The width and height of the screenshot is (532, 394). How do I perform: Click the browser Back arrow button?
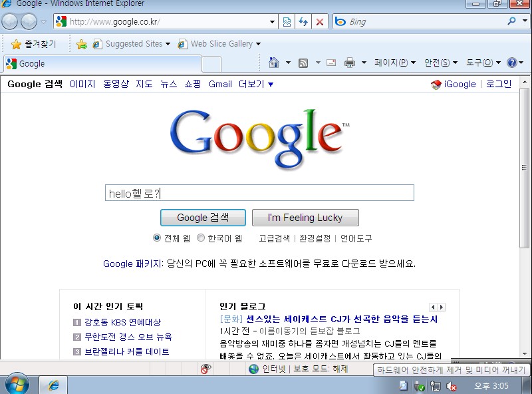(x=10, y=22)
